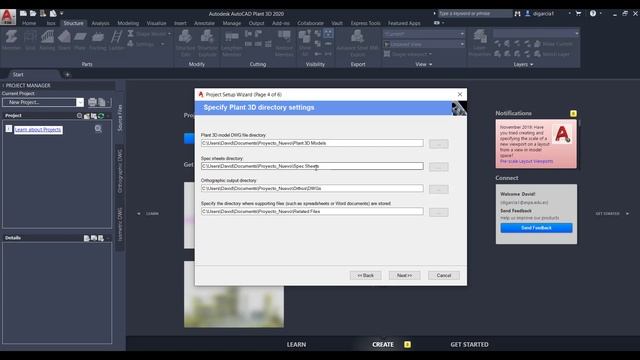This screenshot has height=360, width=640.
Task: Click the search icon in Project panel header
Action: tap(80, 116)
